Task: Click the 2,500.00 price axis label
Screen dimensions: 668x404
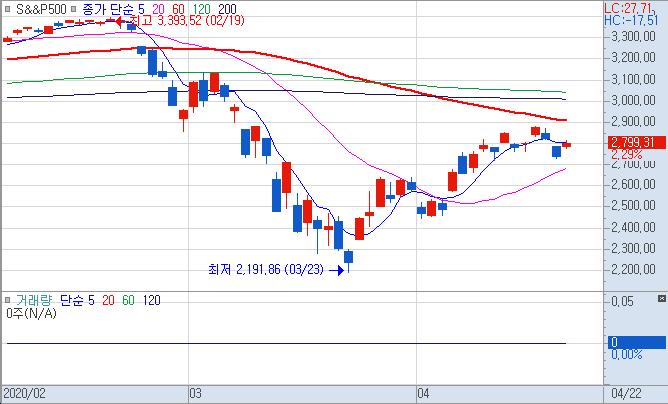Action: (x=633, y=205)
